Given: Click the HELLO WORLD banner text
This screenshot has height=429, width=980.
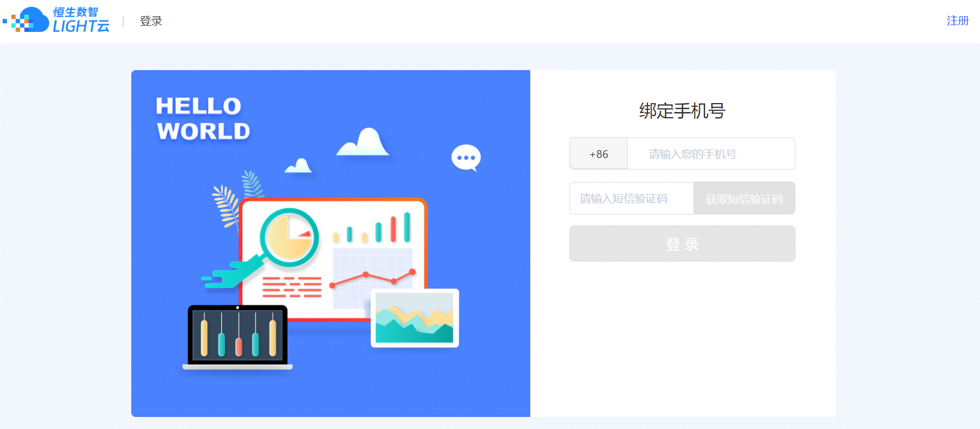Looking at the screenshot, I should click(203, 119).
